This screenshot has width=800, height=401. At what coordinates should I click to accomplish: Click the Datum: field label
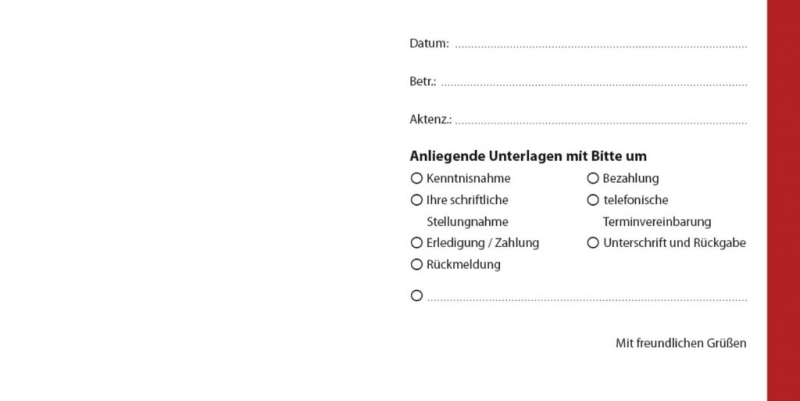[x=429, y=43]
